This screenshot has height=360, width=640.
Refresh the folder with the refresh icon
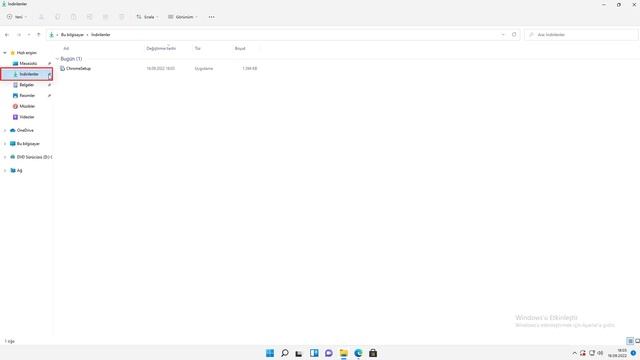tap(514, 35)
